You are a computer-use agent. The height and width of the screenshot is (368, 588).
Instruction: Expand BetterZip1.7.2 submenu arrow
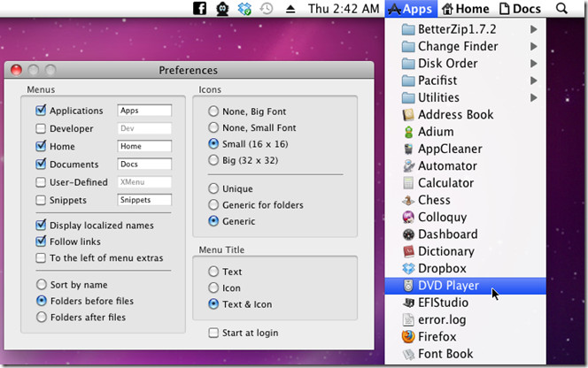tap(533, 29)
